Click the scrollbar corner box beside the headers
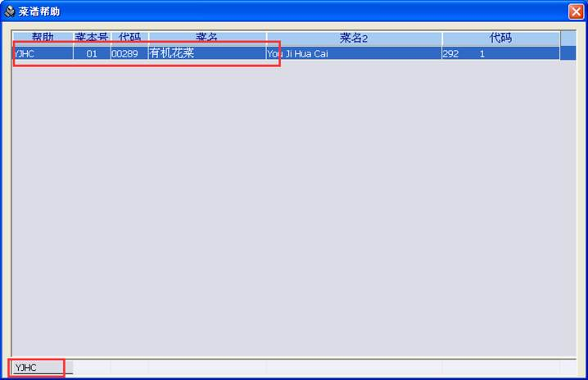Screen dimensions: 588x380 pos(568,38)
